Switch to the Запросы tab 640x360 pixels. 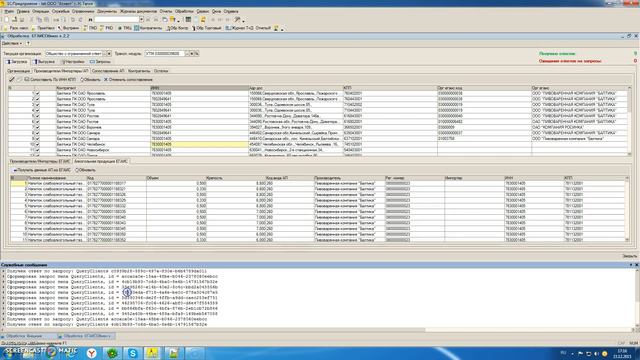[x=100, y=62]
